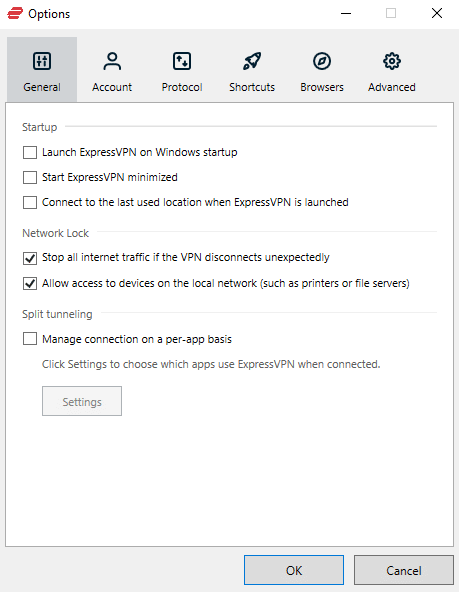
Task: Dismiss the dialog with Cancel
Action: [404, 570]
